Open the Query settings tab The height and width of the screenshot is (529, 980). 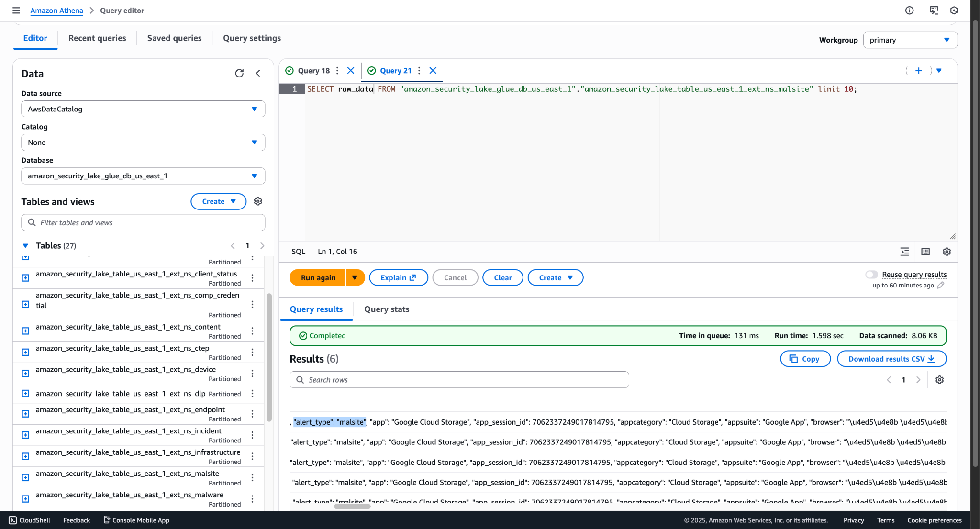pyautogui.click(x=252, y=38)
